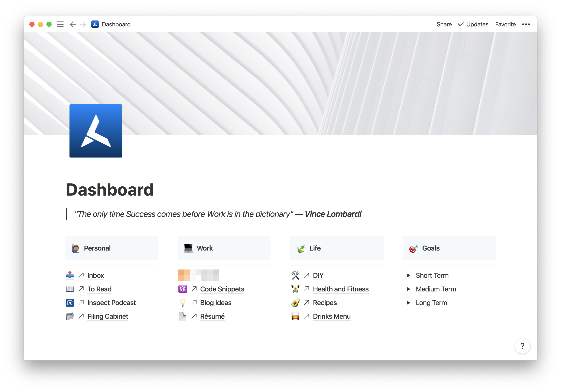Screen dimensions: 561x392
Task: Click the Dashboard page icon in the breadcrumb
Action: tap(95, 24)
